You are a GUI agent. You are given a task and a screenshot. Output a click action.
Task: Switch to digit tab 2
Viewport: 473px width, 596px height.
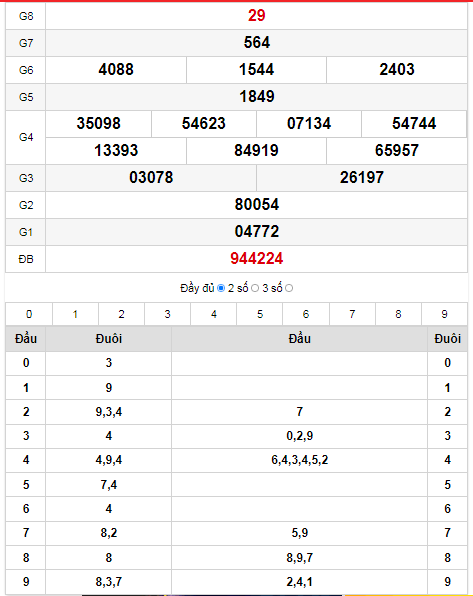coord(121,314)
